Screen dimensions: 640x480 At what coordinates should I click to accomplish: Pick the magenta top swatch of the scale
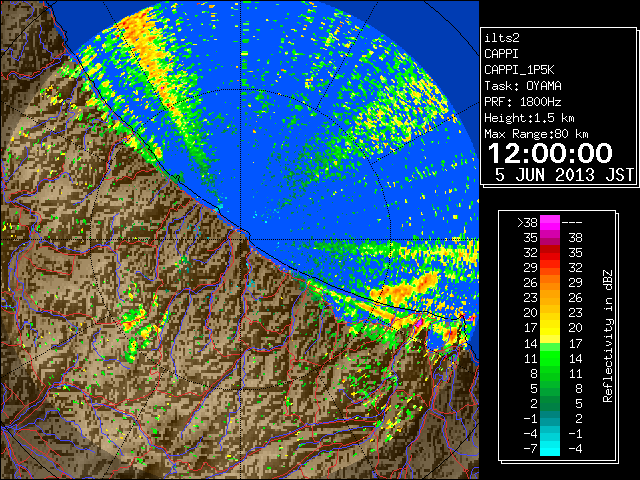(x=550, y=223)
